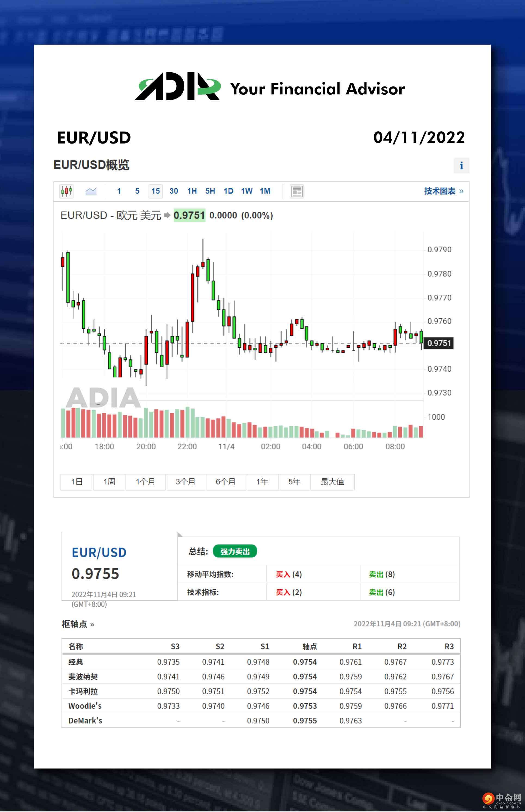525x812 pixels.
Task: Click the 0.9751 current price marker on axis
Action: (438, 343)
